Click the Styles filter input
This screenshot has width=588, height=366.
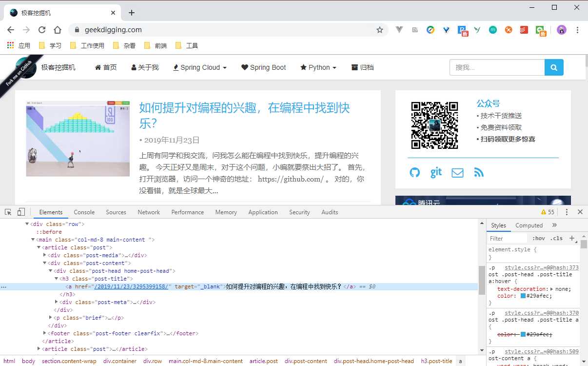[508, 238]
